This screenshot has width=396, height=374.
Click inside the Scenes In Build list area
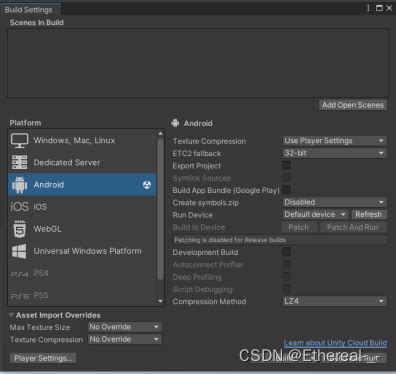click(198, 63)
